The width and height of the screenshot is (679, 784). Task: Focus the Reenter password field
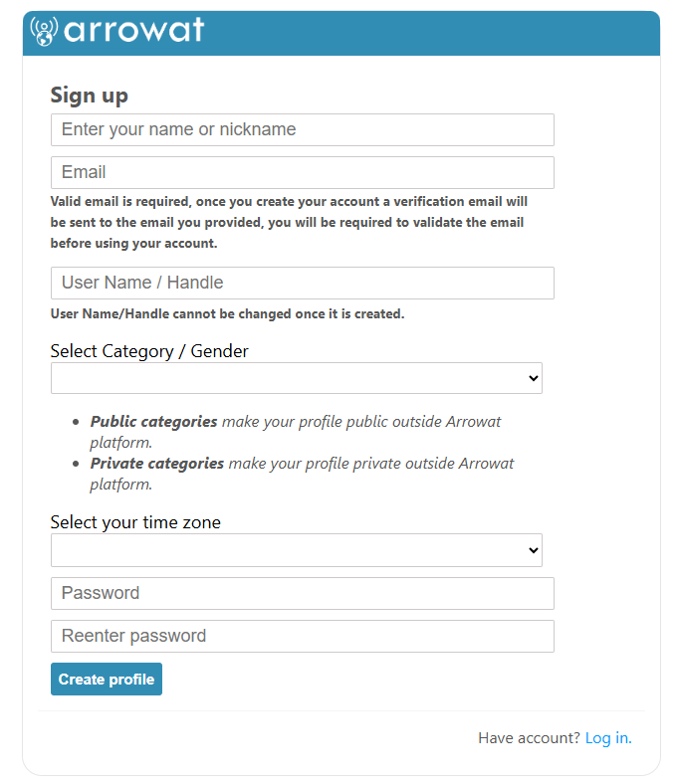303,636
